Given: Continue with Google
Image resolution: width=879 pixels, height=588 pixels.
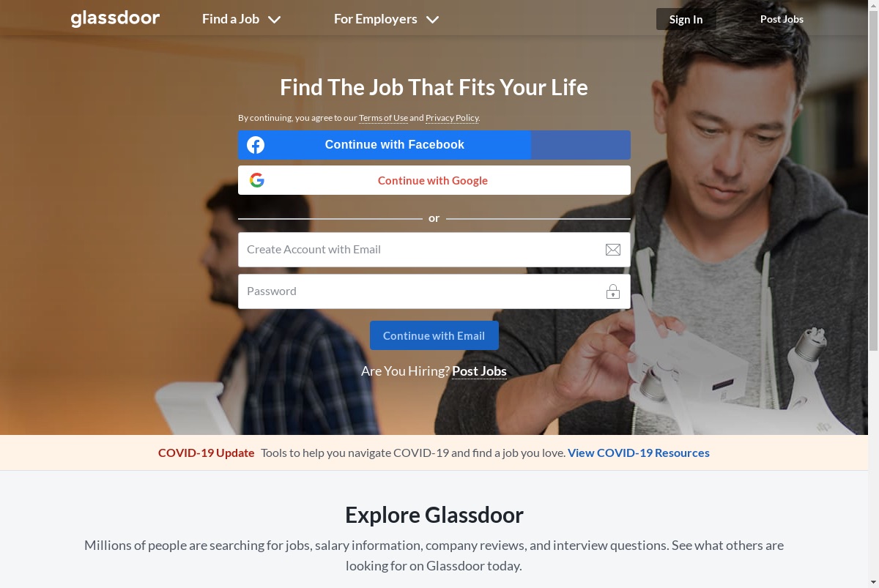Looking at the screenshot, I should [x=434, y=180].
